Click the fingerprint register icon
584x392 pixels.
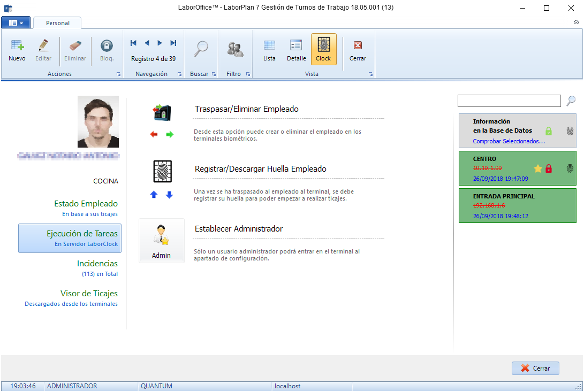pos(163,171)
